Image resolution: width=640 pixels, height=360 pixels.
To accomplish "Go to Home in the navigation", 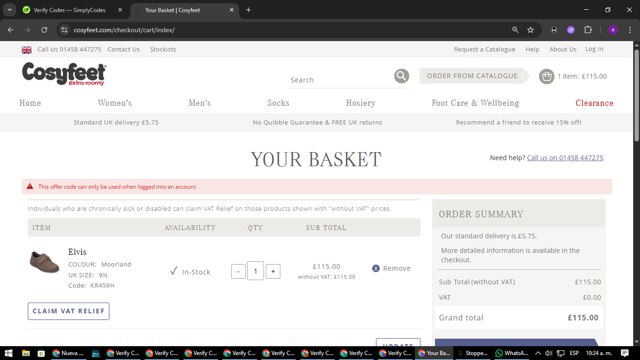I will 30,103.
